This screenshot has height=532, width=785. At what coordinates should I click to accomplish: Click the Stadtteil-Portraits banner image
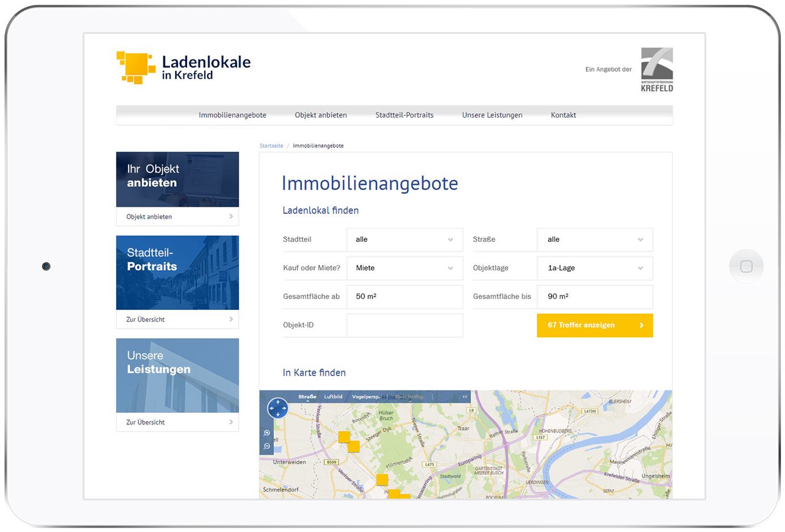[177, 273]
